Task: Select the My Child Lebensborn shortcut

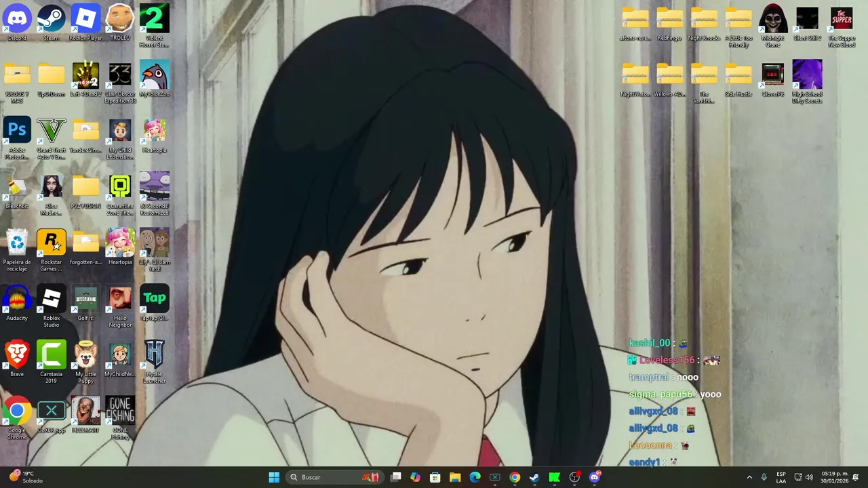Action: (120, 138)
